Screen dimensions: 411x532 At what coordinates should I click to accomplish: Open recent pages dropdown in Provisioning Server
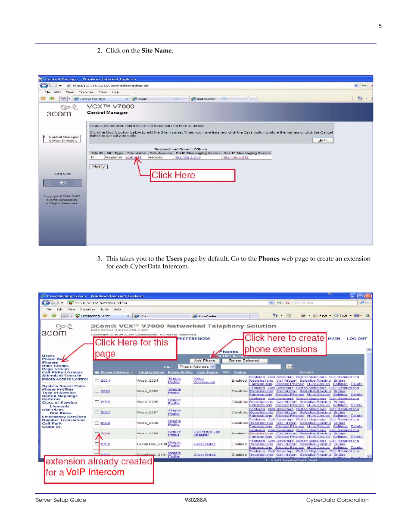tap(62, 303)
